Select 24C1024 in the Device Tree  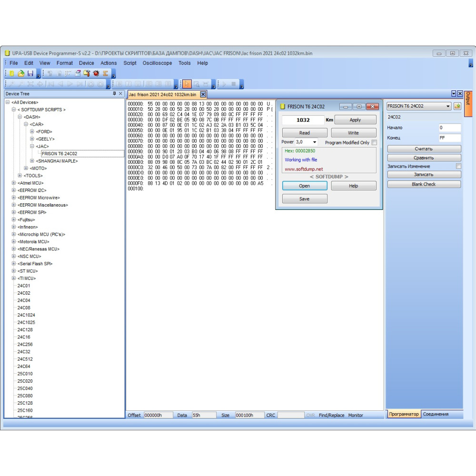tap(26, 315)
